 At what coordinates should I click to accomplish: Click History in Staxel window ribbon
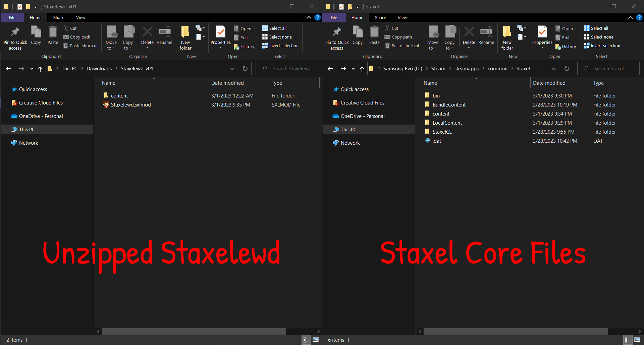point(566,47)
